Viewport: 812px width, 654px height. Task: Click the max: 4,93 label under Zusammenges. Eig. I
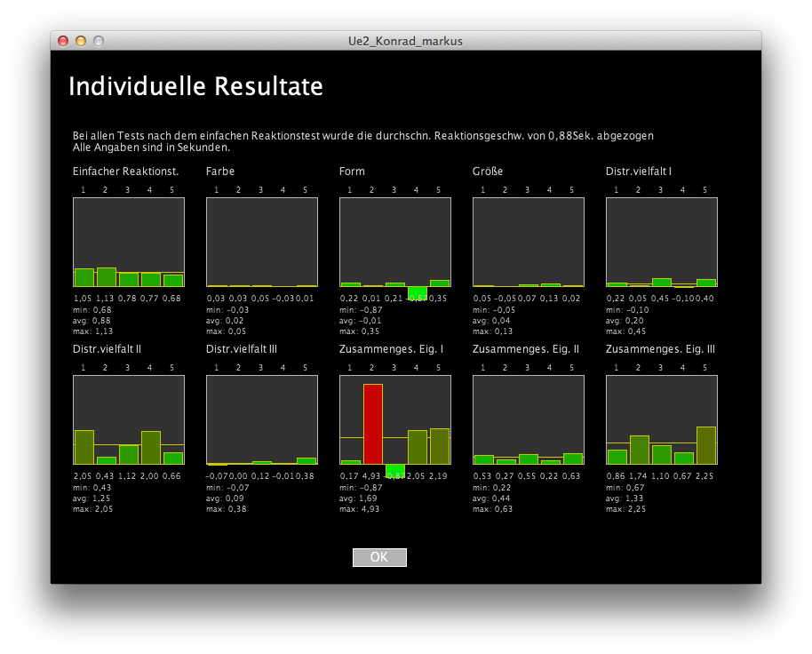[359, 509]
